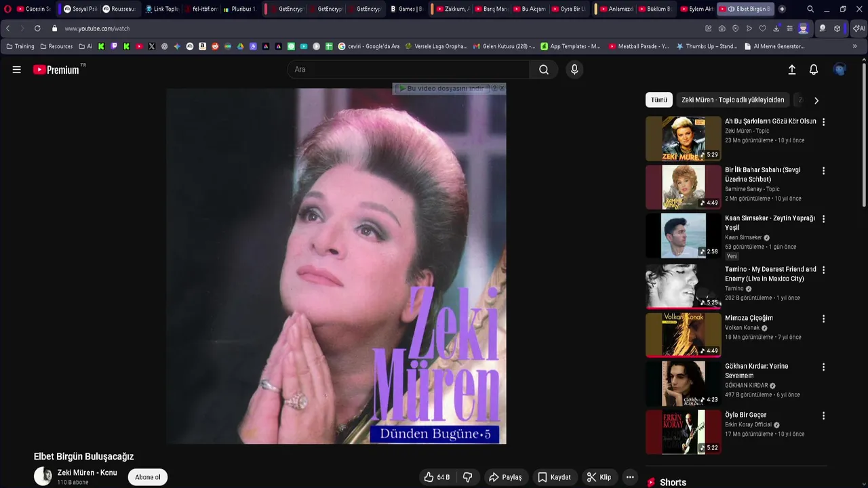The width and height of the screenshot is (868, 488).
Task: Open options for Gökhan Kırdar Yerine Sevemem
Action: point(823,367)
